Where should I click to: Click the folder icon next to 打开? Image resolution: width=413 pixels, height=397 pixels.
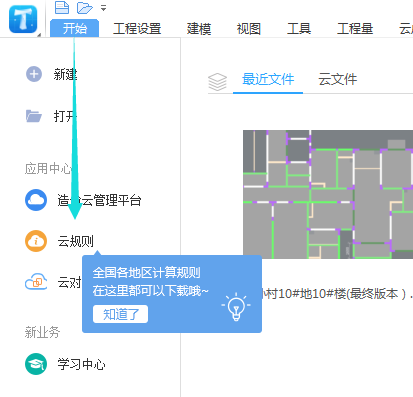tap(34, 116)
